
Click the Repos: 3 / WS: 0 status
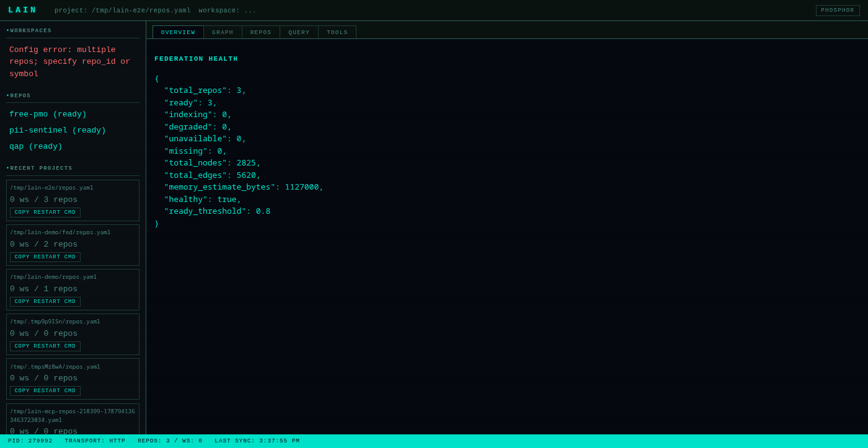[x=170, y=441]
